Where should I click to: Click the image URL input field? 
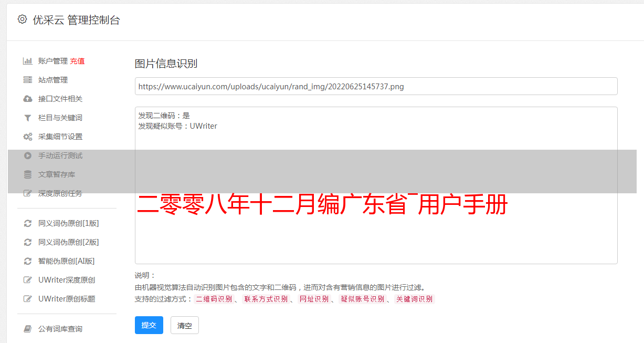376,86
